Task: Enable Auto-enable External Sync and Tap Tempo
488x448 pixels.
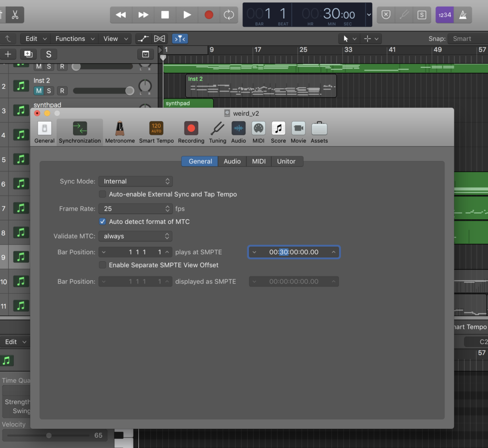Action: tap(102, 194)
